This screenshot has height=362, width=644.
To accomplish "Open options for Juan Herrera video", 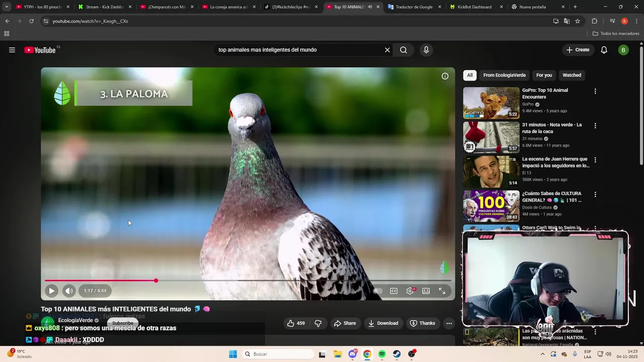I will [595, 160].
